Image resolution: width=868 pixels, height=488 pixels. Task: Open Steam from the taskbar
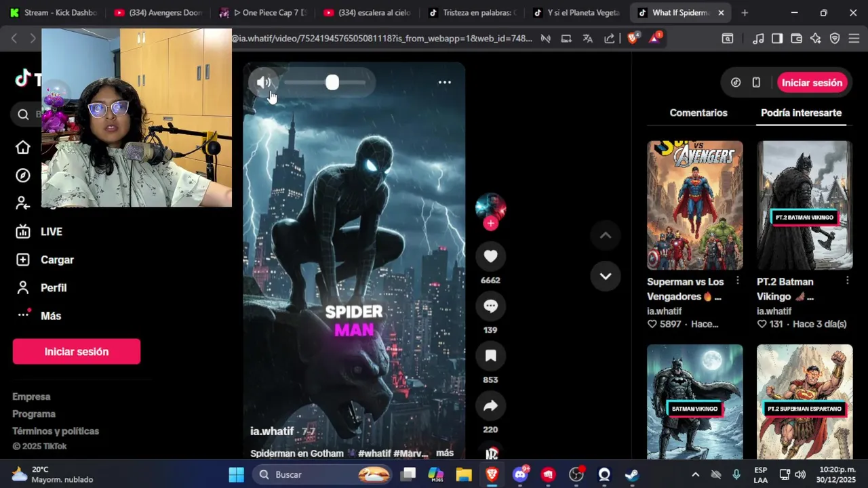tap(631, 474)
